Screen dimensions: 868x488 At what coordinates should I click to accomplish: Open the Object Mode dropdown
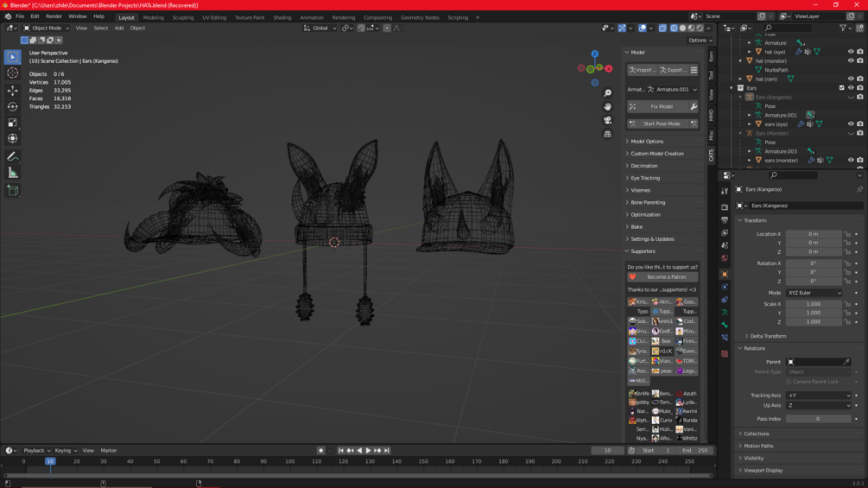pyautogui.click(x=46, y=28)
